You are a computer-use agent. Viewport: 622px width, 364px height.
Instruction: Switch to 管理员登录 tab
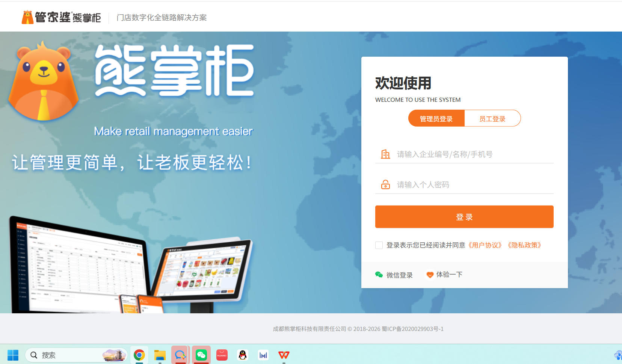click(x=436, y=119)
